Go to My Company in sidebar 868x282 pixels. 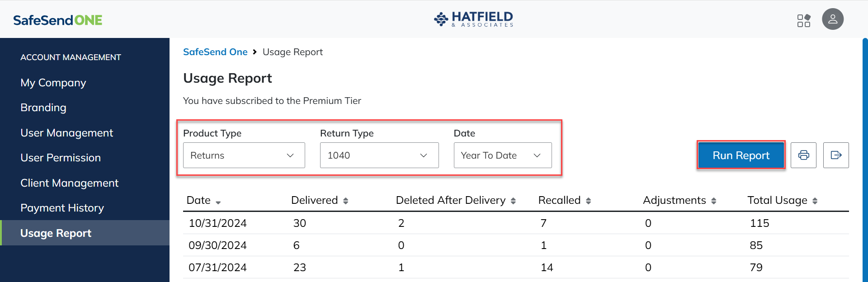tap(53, 83)
